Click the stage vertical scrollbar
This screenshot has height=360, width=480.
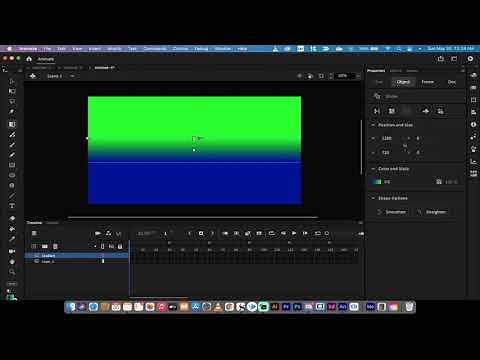click(361, 147)
